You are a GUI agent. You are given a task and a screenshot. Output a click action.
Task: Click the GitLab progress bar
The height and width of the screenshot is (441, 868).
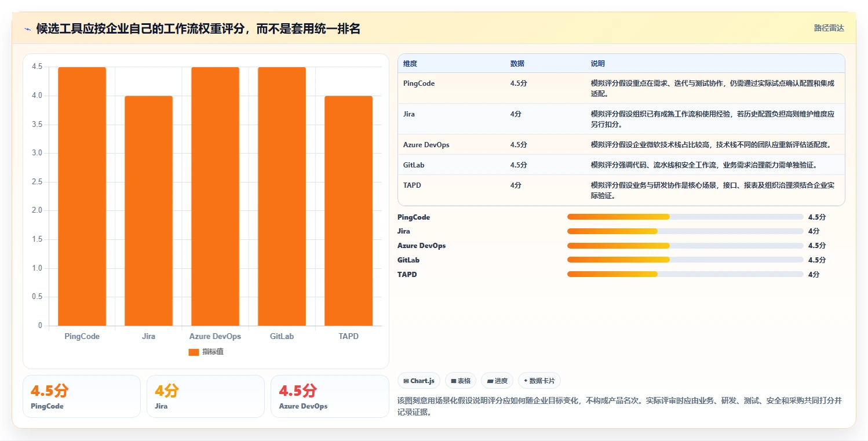tap(685, 260)
